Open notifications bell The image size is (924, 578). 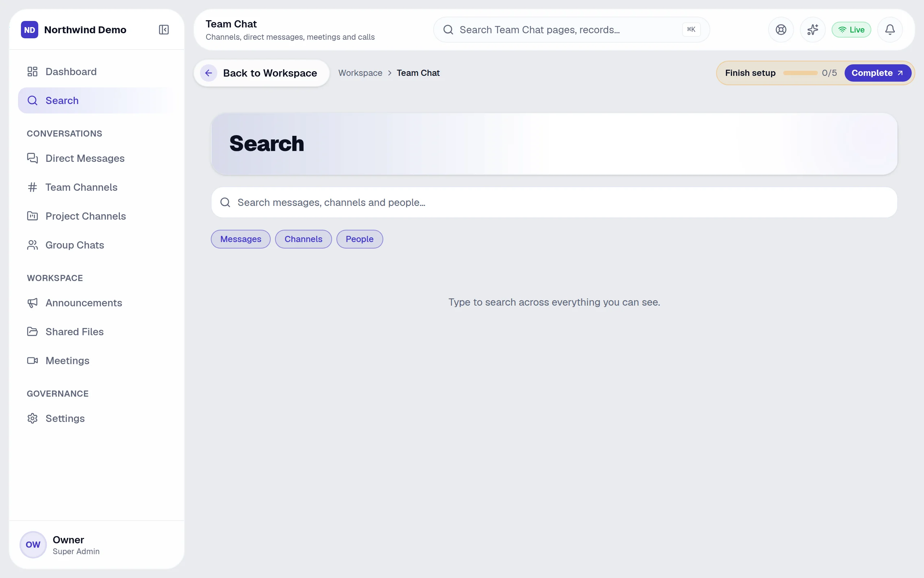(x=890, y=30)
